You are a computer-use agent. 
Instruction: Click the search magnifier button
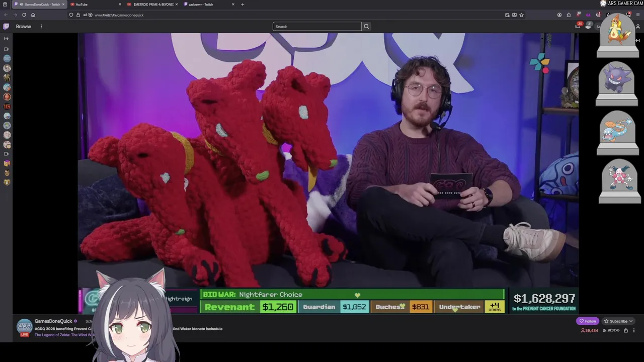(366, 27)
